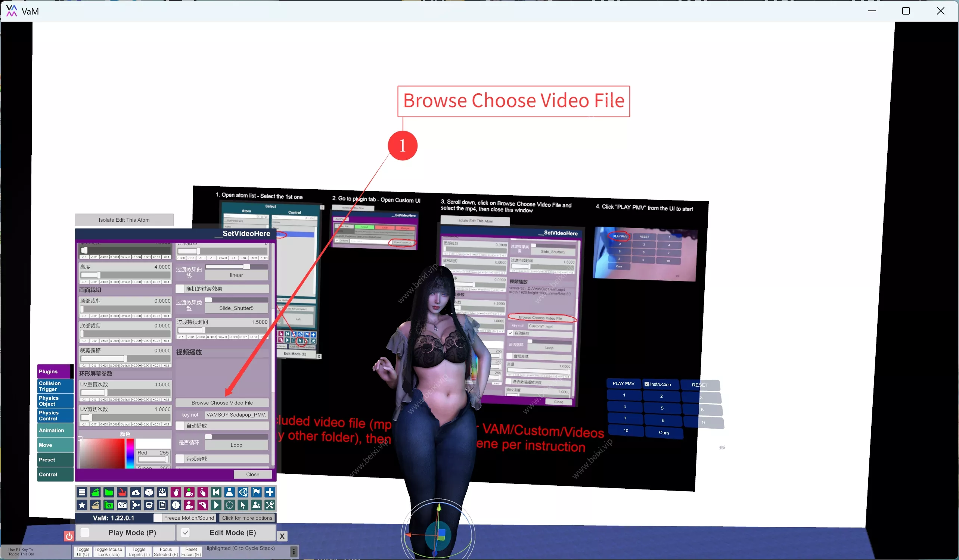
Task: Toggle 自动播放 checkbox
Action: (x=180, y=426)
